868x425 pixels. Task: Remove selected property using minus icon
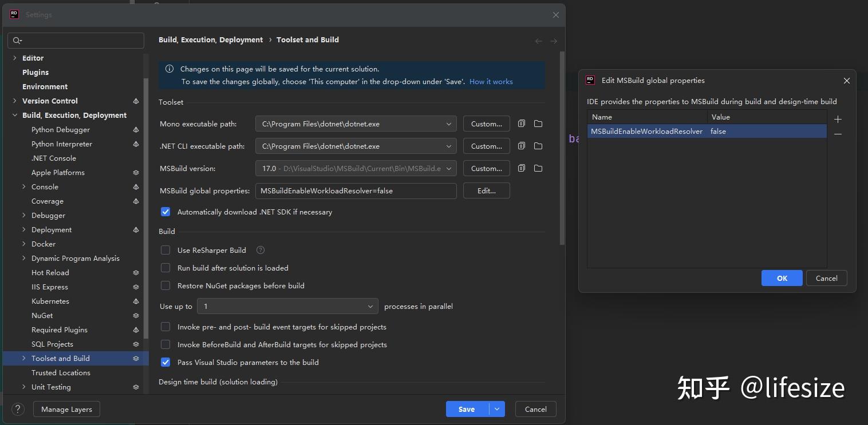[838, 134]
